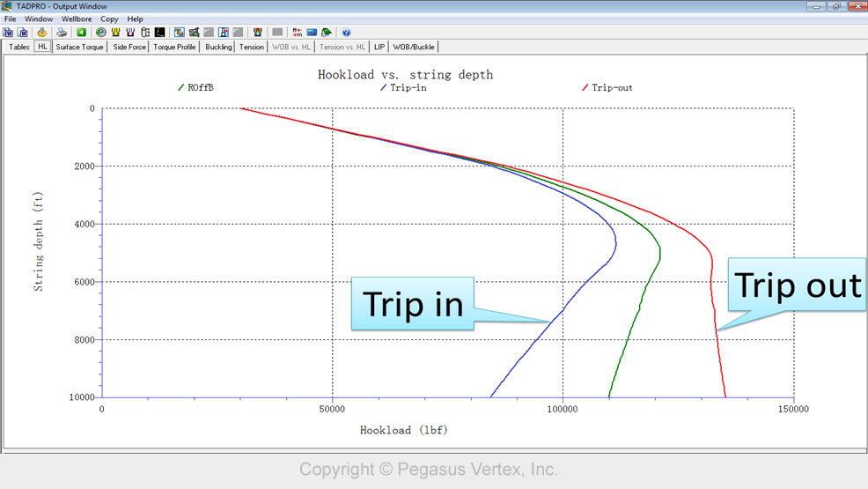Open the LIP tab
The image size is (868, 489).
click(379, 47)
